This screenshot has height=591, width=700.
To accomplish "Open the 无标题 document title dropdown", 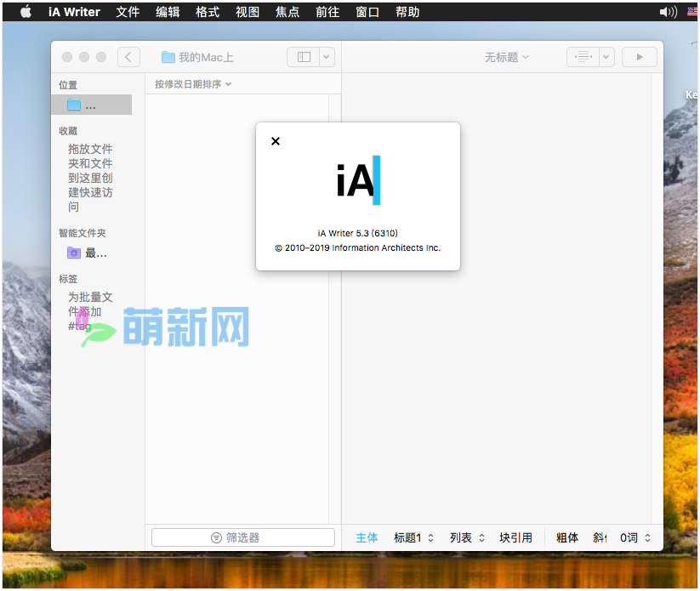I will tap(507, 57).
